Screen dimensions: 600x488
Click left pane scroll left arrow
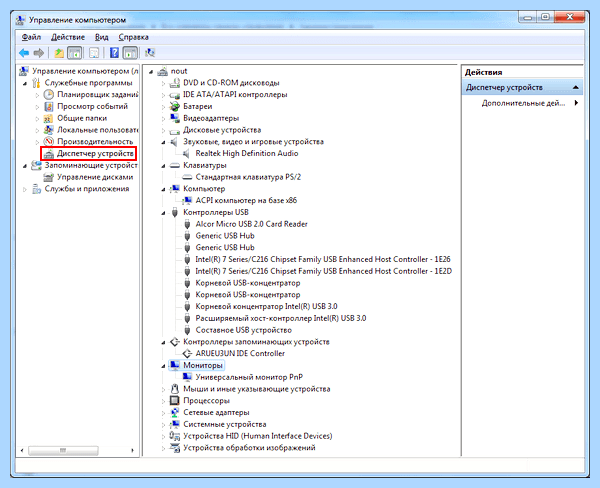tap(22, 450)
